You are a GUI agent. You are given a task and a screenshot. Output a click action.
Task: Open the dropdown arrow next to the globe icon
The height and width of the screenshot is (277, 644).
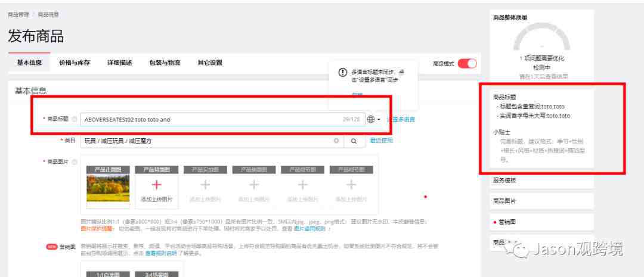click(x=378, y=119)
